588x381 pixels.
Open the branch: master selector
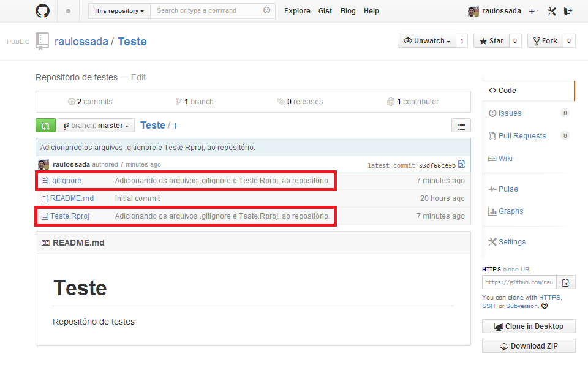point(96,126)
